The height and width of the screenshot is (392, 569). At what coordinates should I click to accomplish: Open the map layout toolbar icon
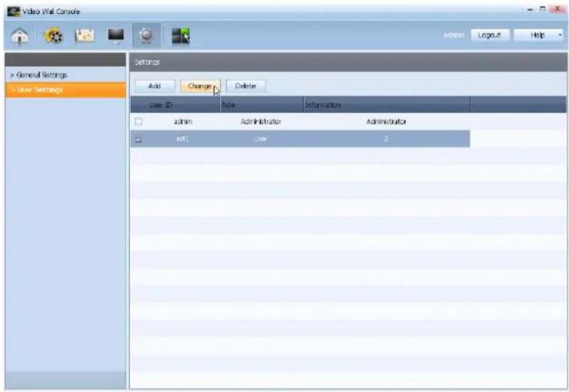click(84, 35)
